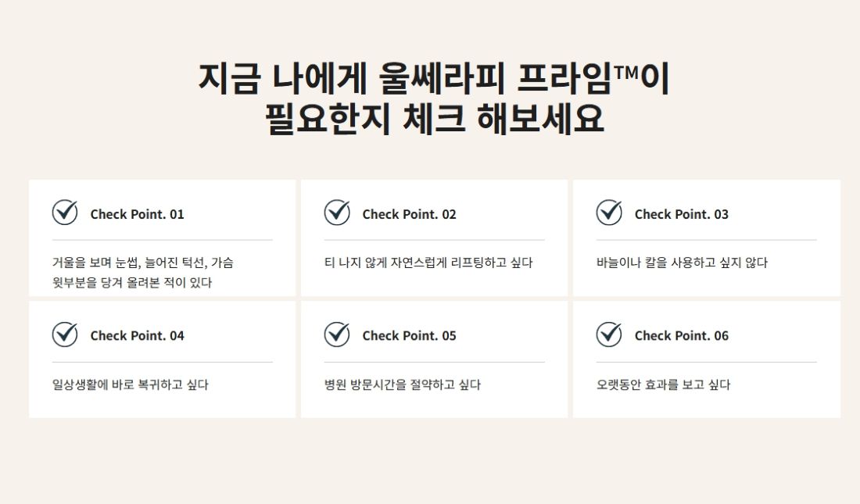This screenshot has height=504, width=860.
Task: Select the "오랫동안 효과를 보고 싶다" statement
Action: click(663, 385)
